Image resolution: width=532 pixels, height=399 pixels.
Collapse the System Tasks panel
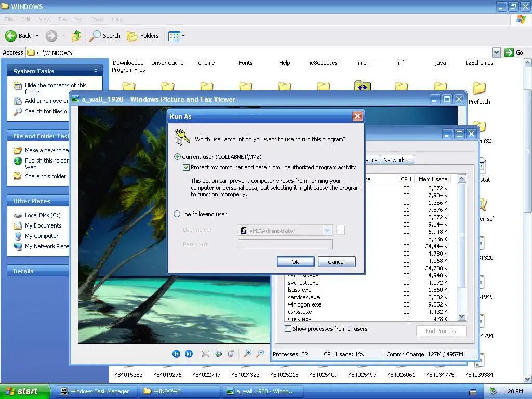click(96, 71)
